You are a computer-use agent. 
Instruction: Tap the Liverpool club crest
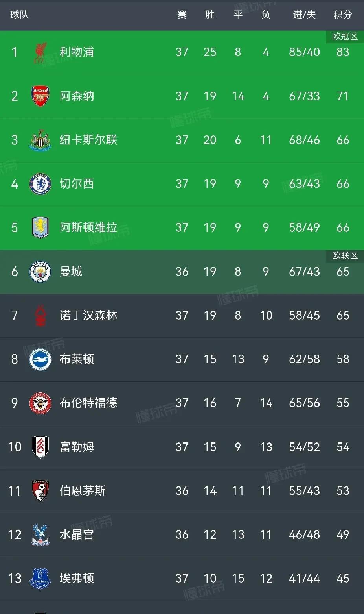40,53
